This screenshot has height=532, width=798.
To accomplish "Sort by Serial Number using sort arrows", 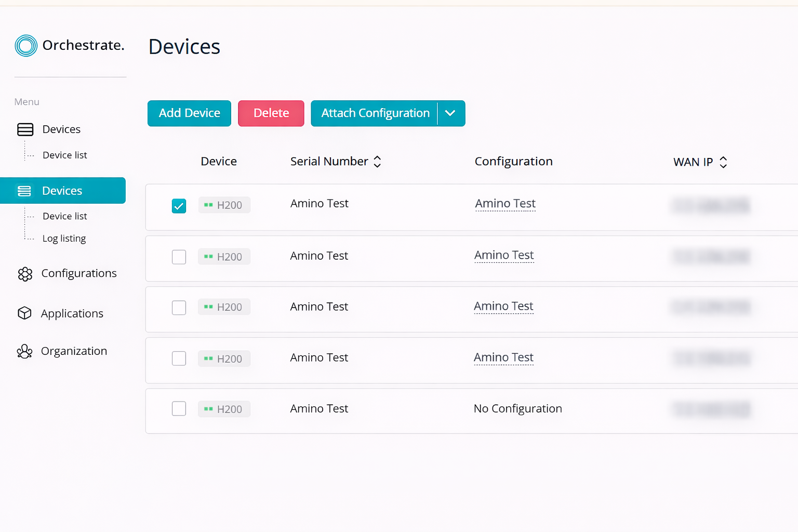I will click(378, 162).
